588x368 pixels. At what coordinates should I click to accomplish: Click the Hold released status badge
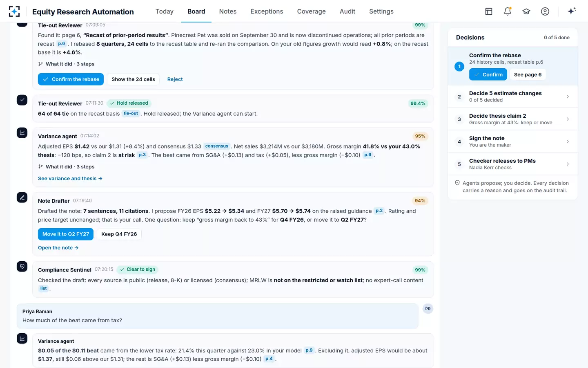point(129,103)
